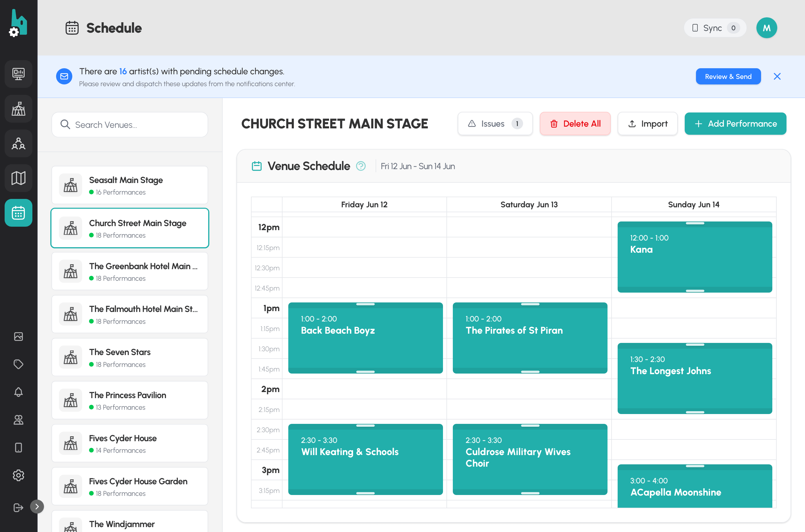Open the notifications bell sidebar icon
The image size is (805, 532).
pos(18,392)
